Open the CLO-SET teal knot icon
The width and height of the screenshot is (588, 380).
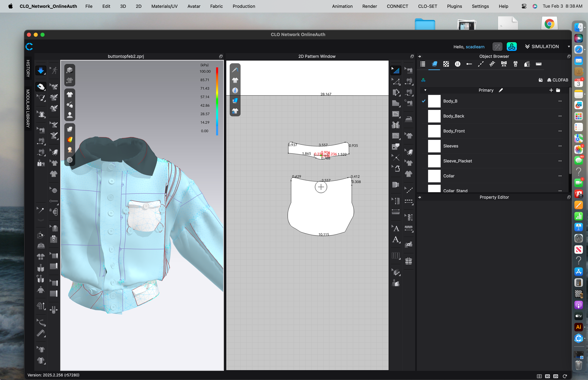tap(512, 47)
